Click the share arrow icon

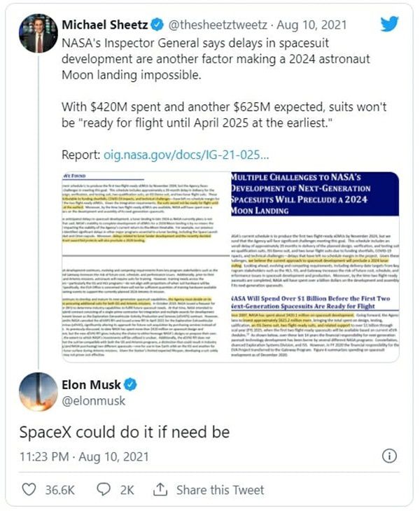coord(160,489)
